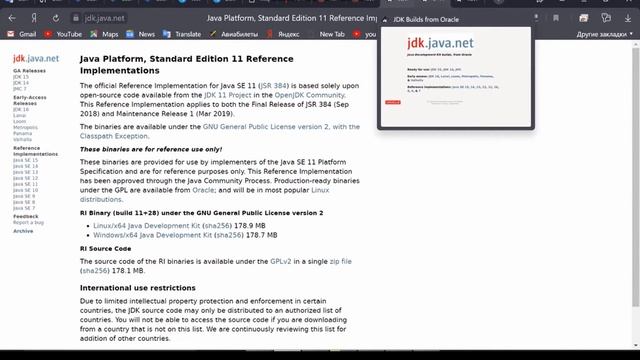Open Java SE 8 reference implementation
This screenshot has width=640, height=360.
[24, 202]
